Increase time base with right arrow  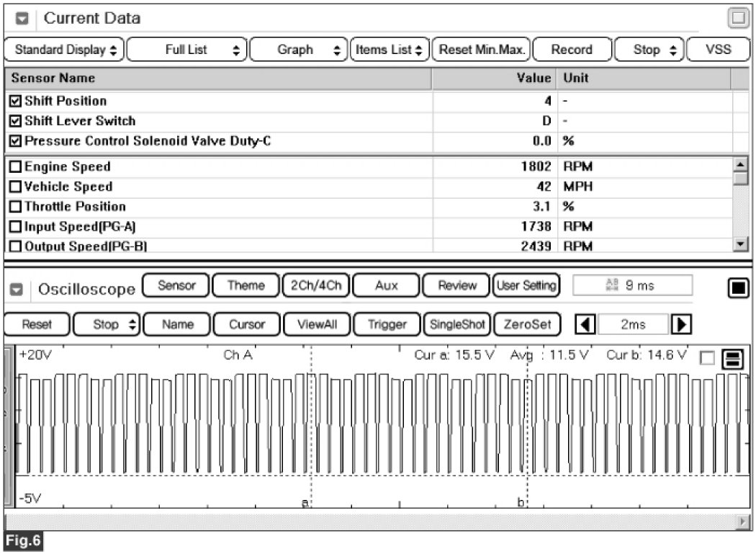678,325
